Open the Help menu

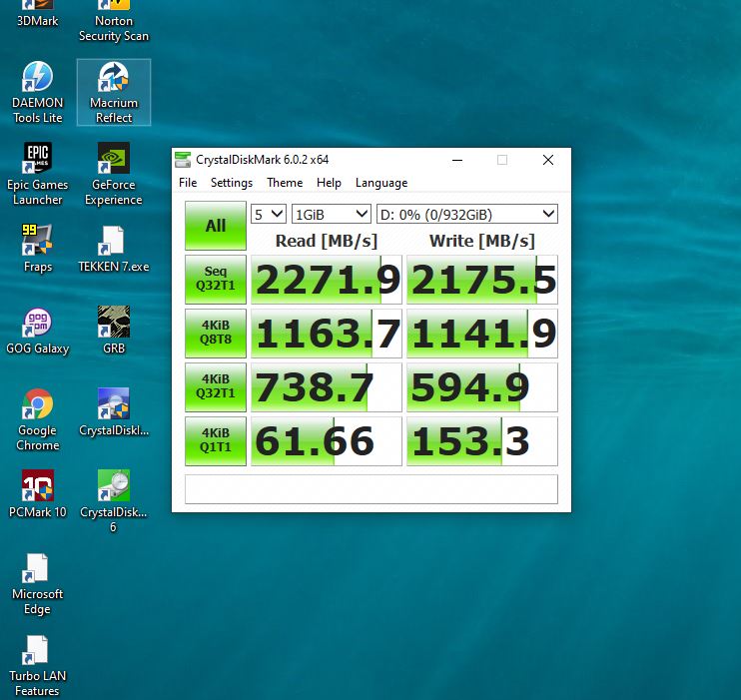(x=329, y=183)
